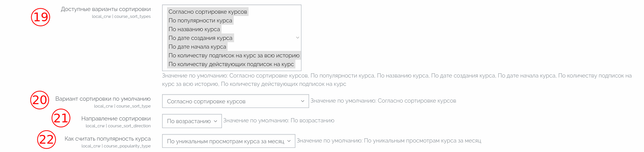Select 'По количеству подписок на курс за всю историю'

234,55
